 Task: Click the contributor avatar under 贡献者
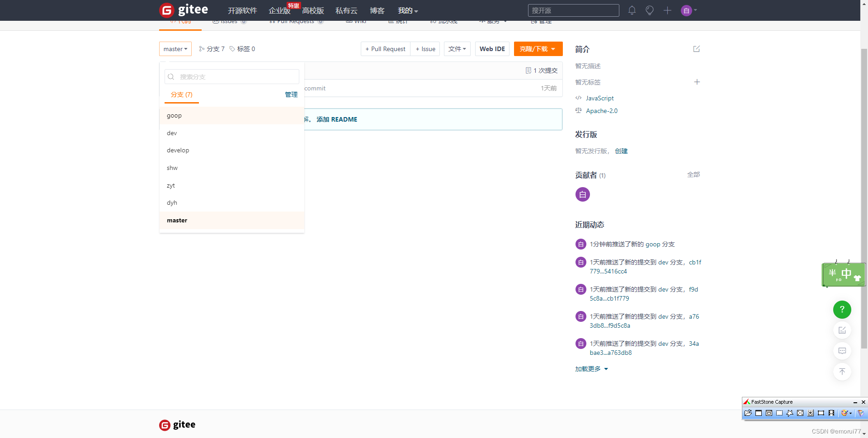coord(582,194)
